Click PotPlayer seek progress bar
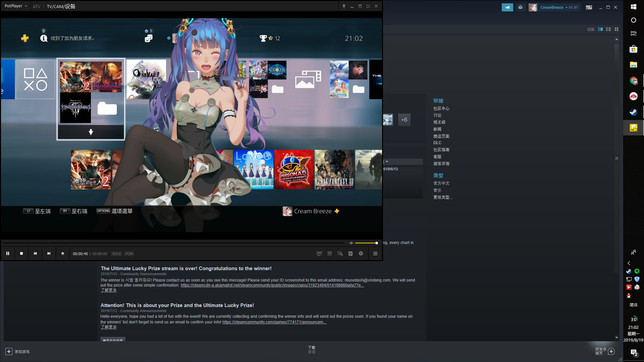 [x=174, y=243]
